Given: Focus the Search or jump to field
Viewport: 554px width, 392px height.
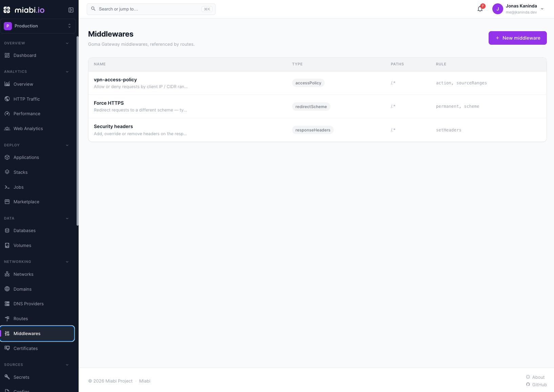Looking at the screenshot, I should (x=151, y=9).
